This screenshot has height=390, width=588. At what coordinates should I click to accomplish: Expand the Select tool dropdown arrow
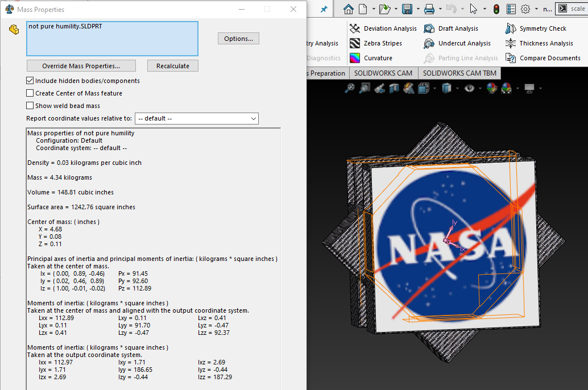(x=484, y=9)
